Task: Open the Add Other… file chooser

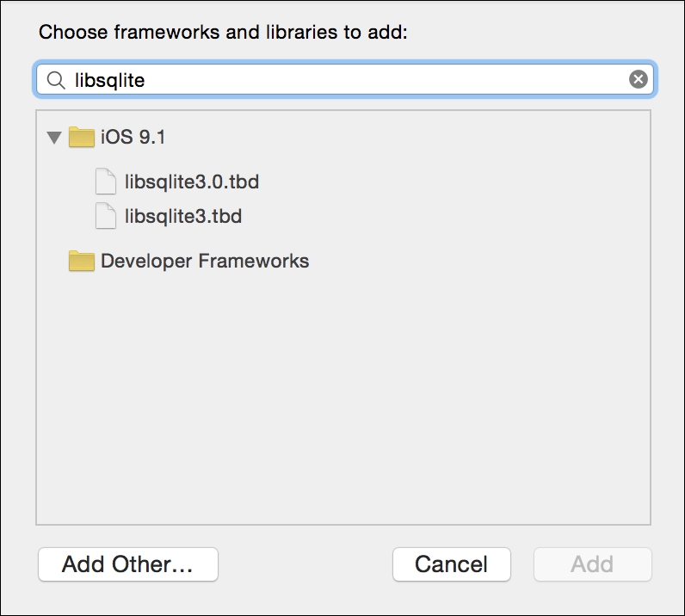Action: [x=128, y=564]
